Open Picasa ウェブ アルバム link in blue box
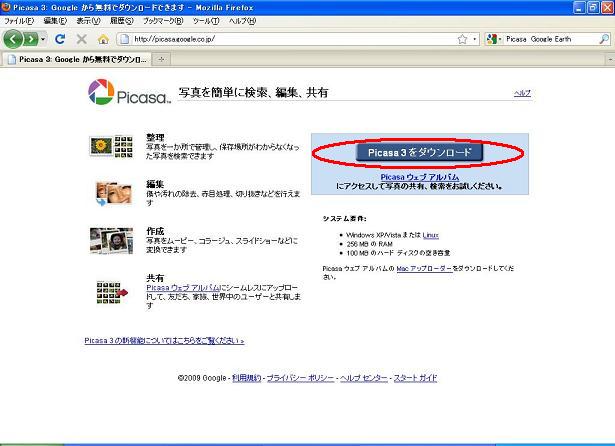Screen dimensions: 615x446 point(420,177)
